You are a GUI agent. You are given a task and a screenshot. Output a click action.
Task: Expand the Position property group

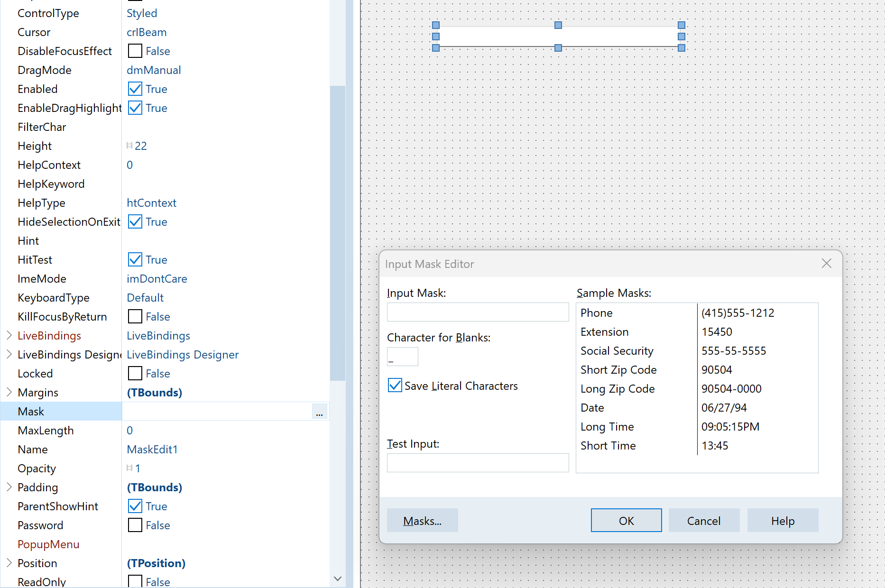(x=9, y=563)
